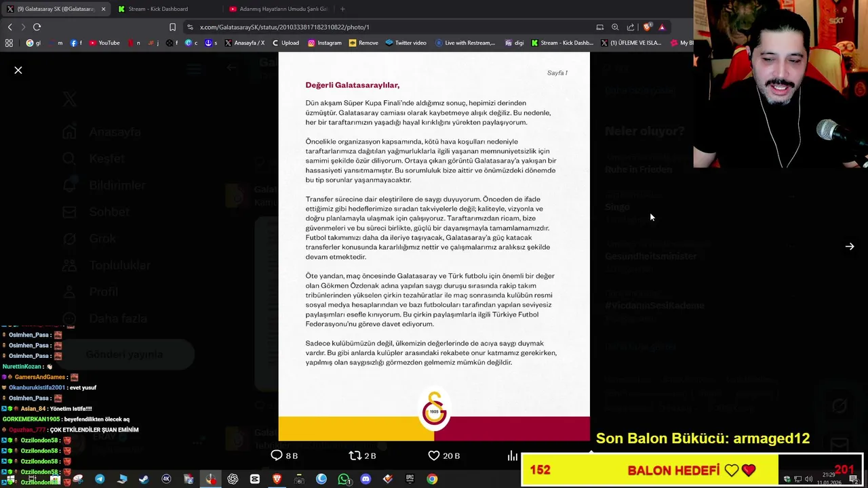
Task: Open the Instagram bookmark
Action: click(325, 43)
